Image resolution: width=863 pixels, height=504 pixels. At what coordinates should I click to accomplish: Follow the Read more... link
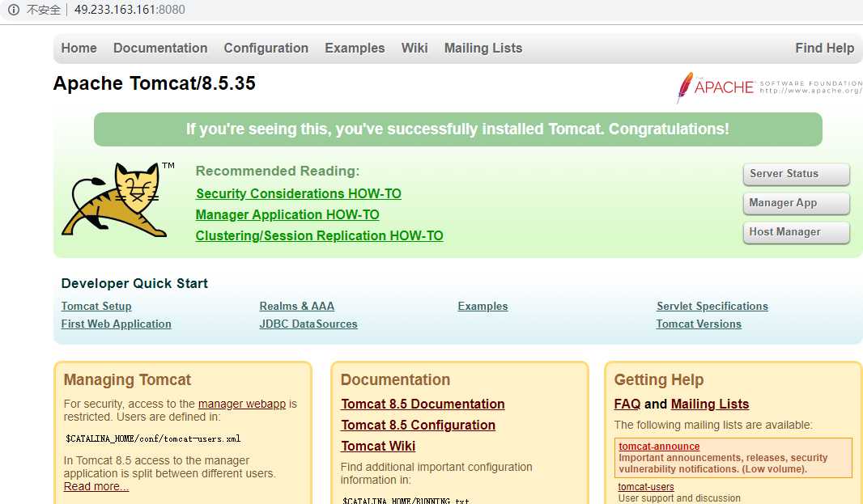click(96, 486)
